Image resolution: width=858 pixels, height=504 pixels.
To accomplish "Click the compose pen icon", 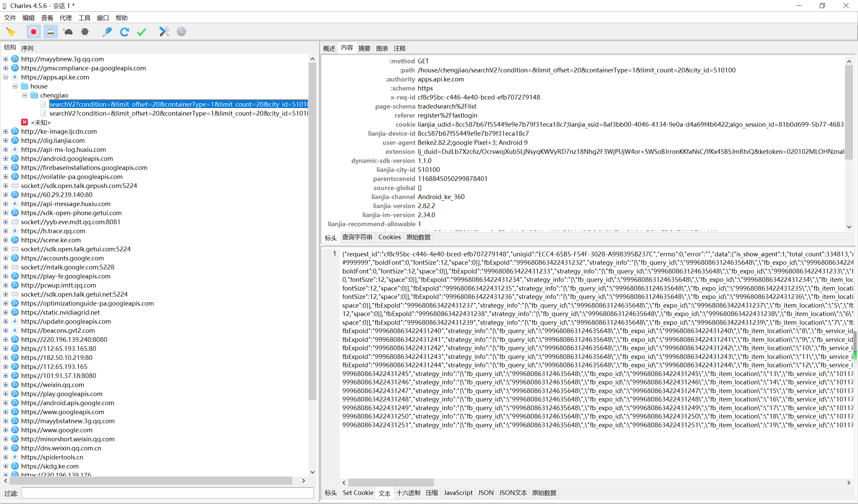I will coord(107,31).
